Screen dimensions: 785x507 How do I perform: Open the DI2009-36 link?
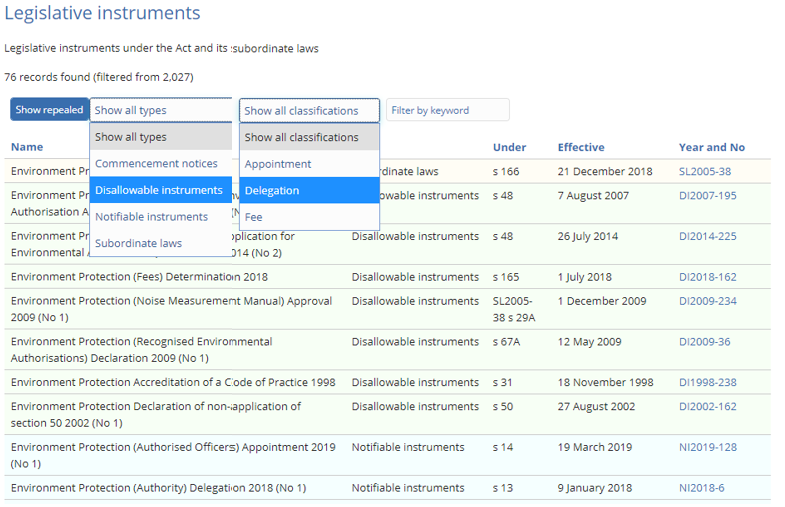click(704, 342)
